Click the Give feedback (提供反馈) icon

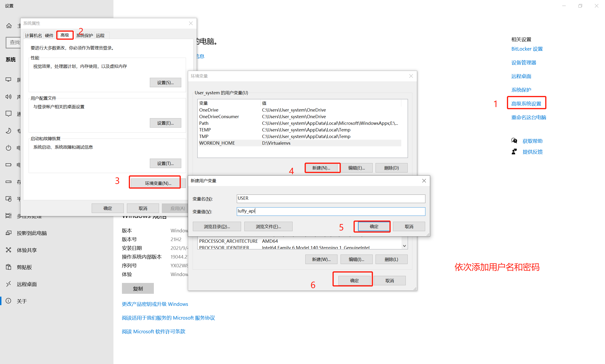(x=514, y=152)
